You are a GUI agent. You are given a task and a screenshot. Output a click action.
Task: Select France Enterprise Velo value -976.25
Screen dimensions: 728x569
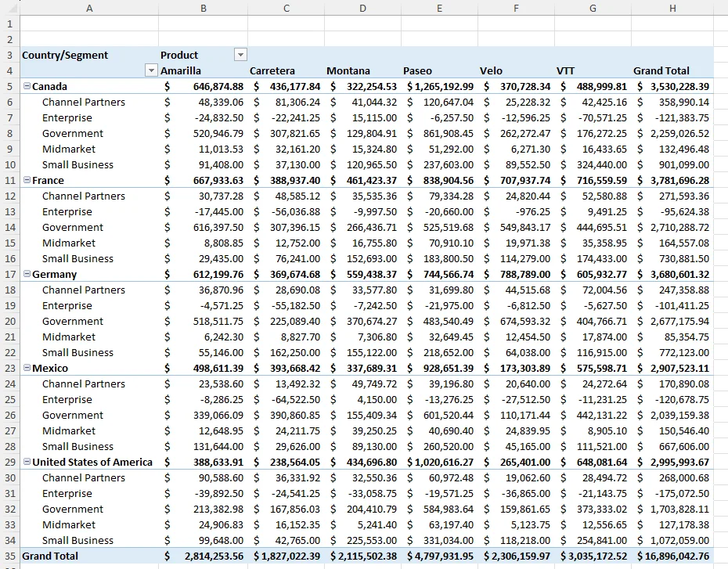(516, 211)
